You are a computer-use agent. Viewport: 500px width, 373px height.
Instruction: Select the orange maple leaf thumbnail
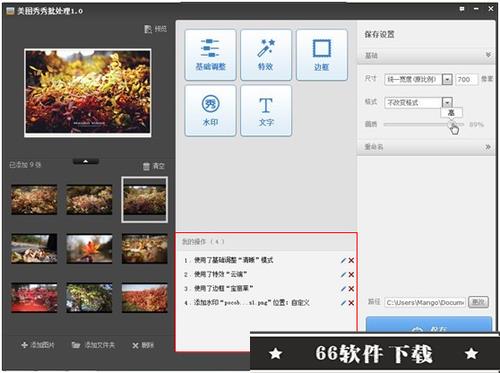point(89,249)
